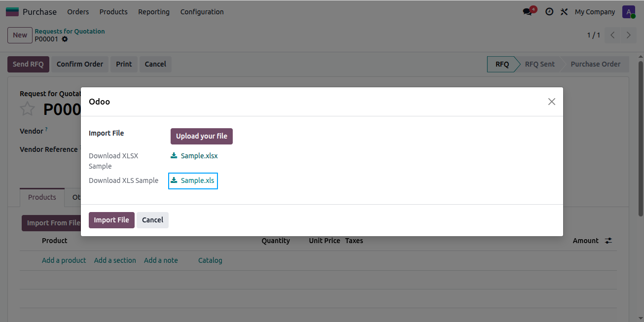Click the Import File button in dialog
Screen dimensions: 644x322
click(111, 220)
